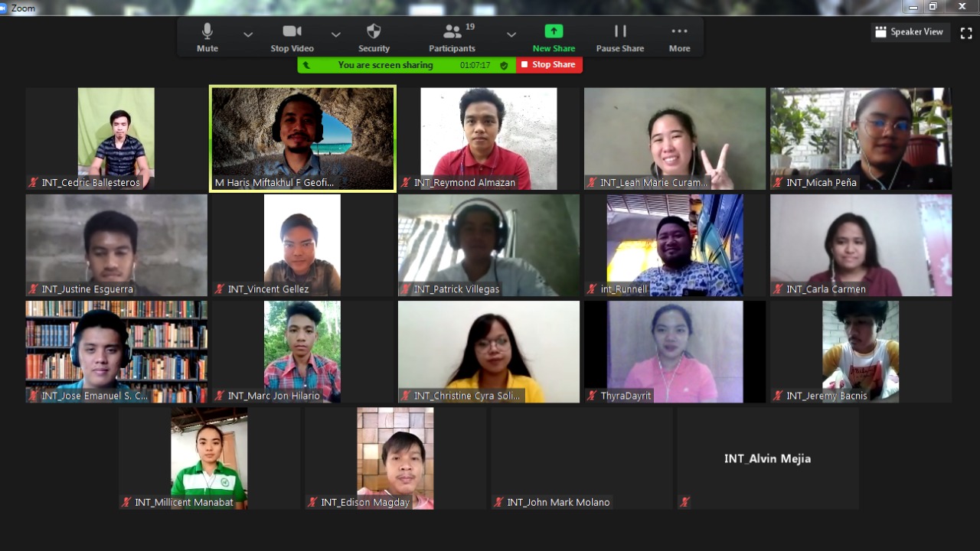Viewport: 980px width, 551px height.
Task: Open the Security shield menu
Action: click(x=374, y=37)
